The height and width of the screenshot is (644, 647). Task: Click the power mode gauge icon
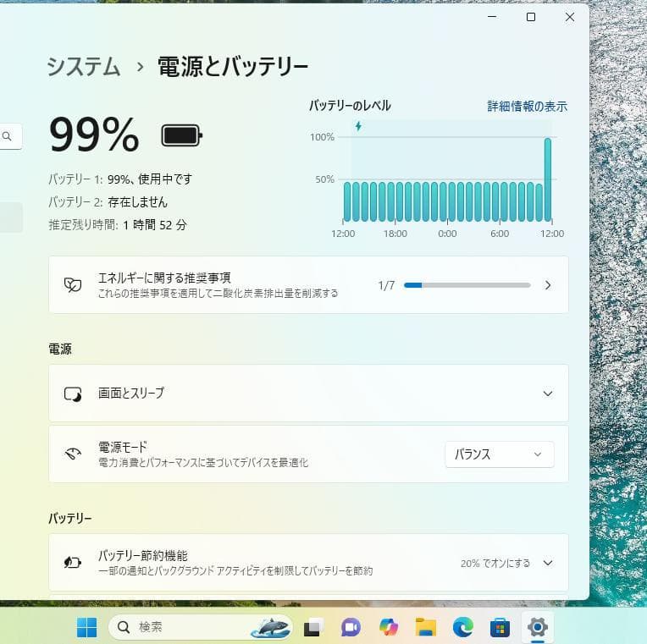[x=73, y=454]
